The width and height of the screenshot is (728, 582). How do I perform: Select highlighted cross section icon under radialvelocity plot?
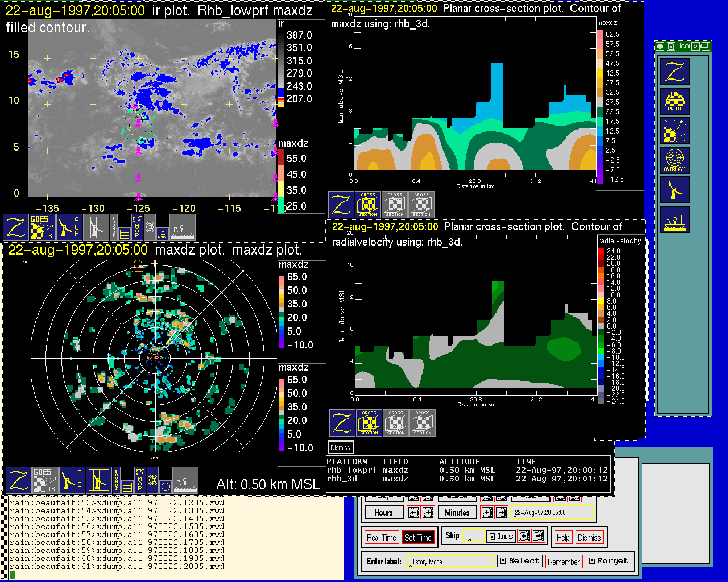click(369, 423)
